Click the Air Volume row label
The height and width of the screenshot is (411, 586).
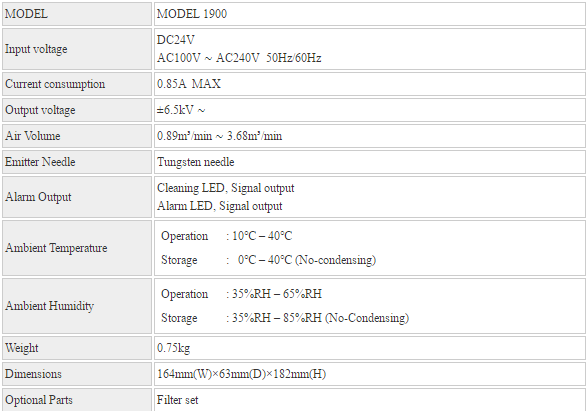[33, 136]
